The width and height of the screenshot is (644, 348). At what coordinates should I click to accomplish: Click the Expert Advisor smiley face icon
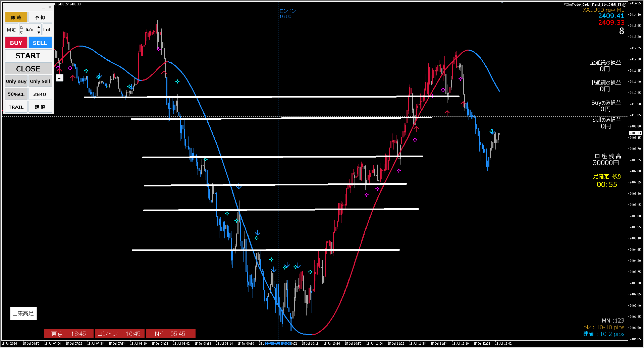624,5
